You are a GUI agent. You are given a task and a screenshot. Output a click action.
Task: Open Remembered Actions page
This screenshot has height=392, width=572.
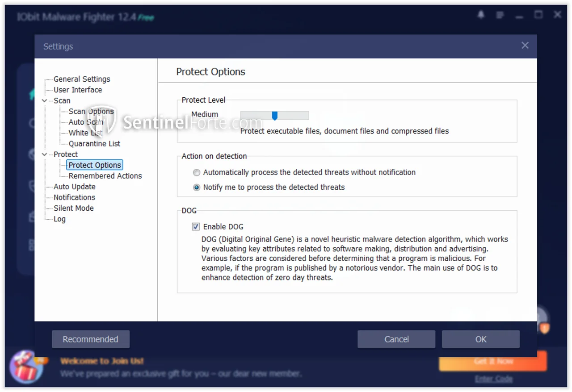click(105, 175)
